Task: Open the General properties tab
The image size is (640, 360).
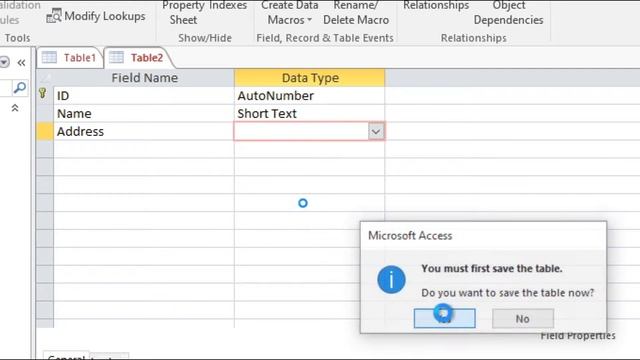Action: 66,356
